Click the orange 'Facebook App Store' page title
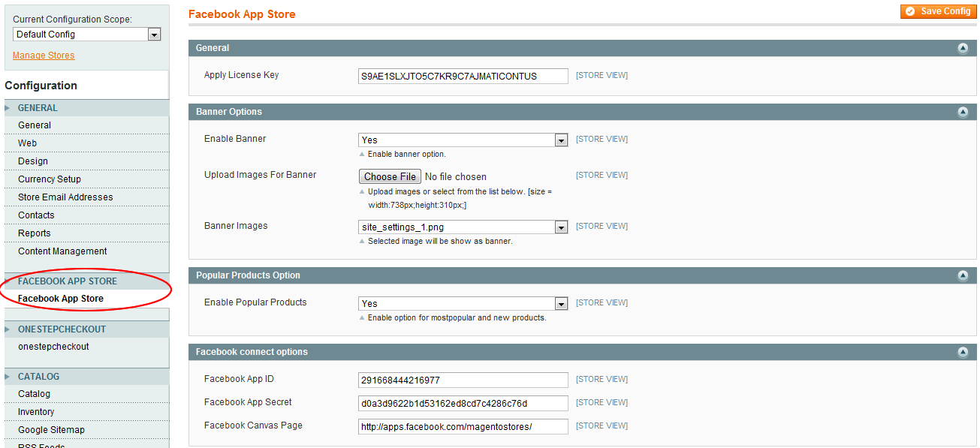The height and width of the screenshot is (448, 980). coord(242,14)
